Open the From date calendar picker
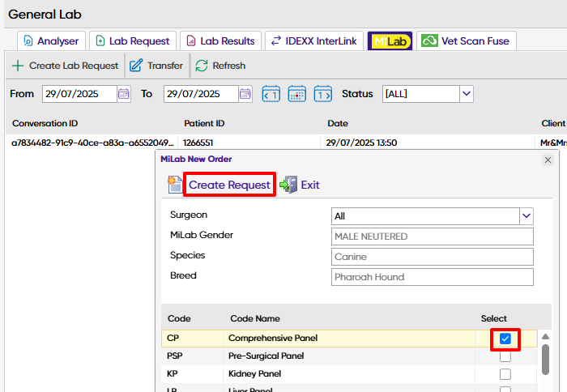This screenshot has width=567, height=392. tap(124, 94)
